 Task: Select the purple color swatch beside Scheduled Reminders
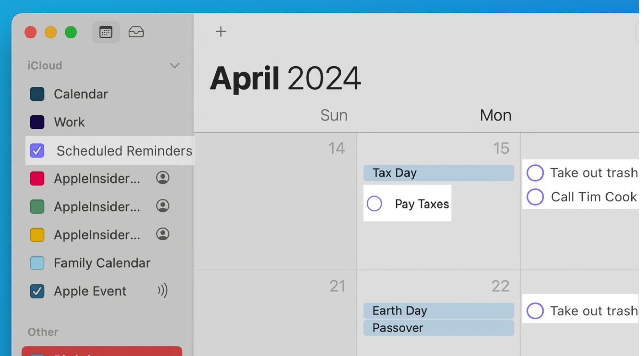point(37,151)
